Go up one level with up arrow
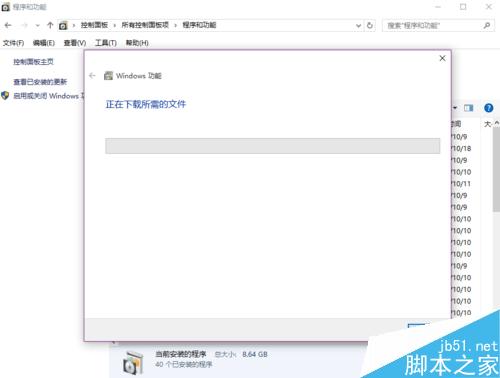 pyautogui.click(x=50, y=25)
